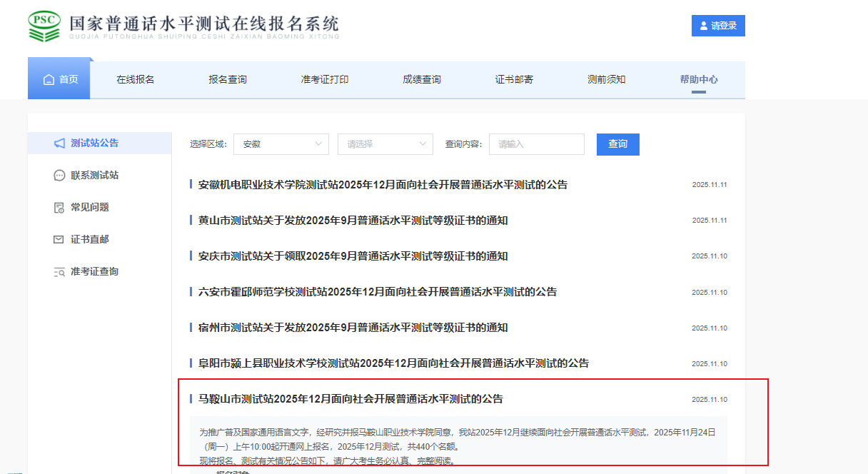Click the search list icon beside 准考证查询
The height and width of the screenshot is (474, 868).
point(59,272)
